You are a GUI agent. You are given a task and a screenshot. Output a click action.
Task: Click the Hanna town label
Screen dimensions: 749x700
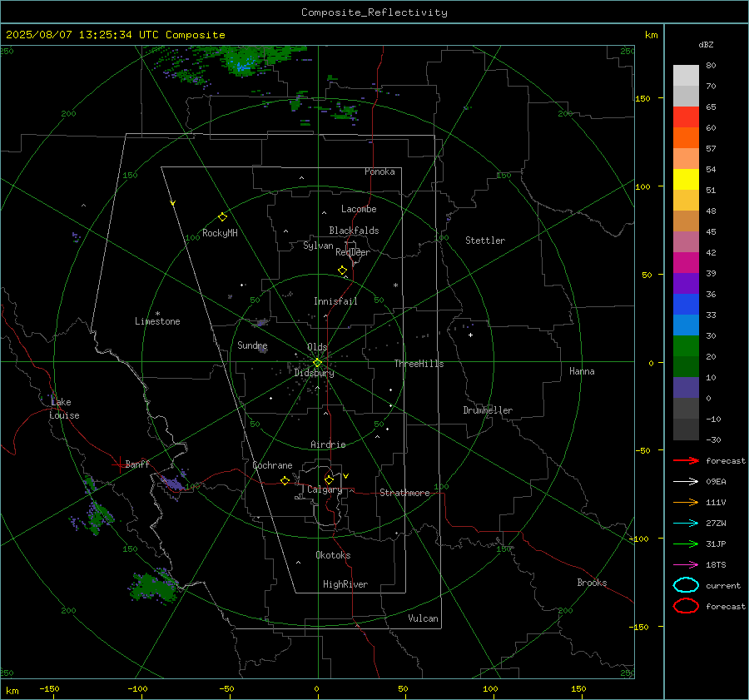point(582,371)
